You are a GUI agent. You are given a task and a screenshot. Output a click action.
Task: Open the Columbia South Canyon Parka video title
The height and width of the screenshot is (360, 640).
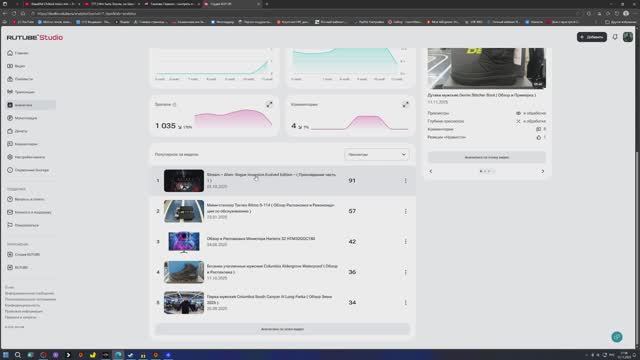[269, 300]
